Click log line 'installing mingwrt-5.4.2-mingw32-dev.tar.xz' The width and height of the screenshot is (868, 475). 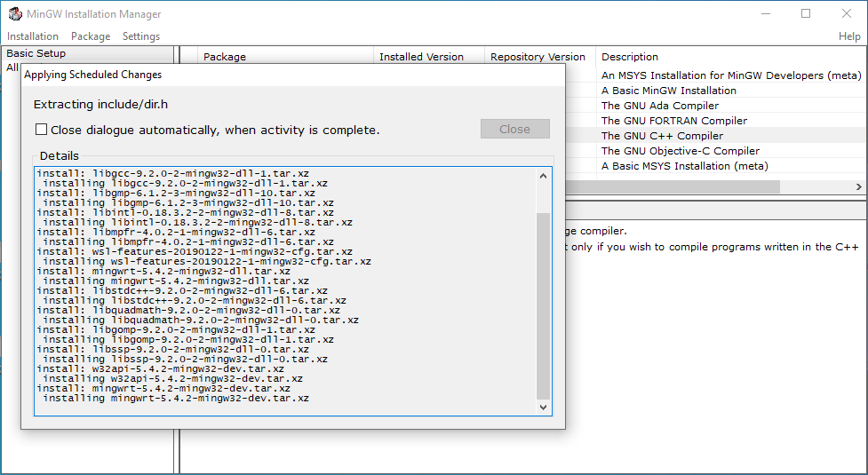pyautogui.click(x=176, y=398)
